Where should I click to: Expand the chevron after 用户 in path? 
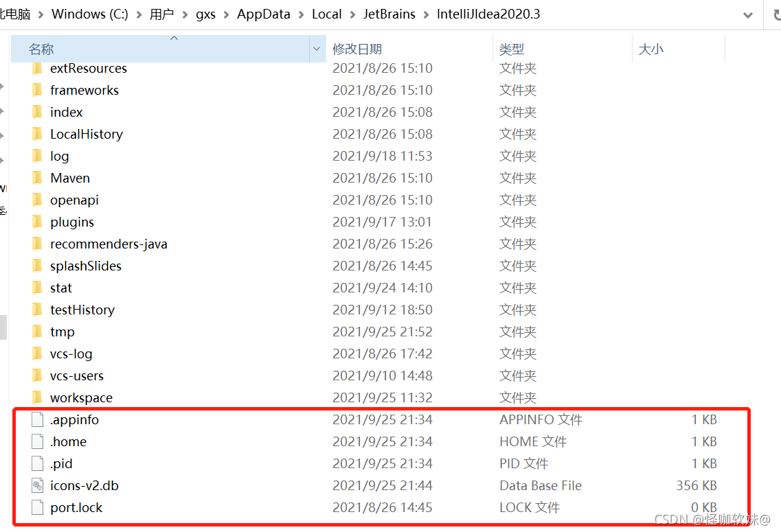(185, 15)
